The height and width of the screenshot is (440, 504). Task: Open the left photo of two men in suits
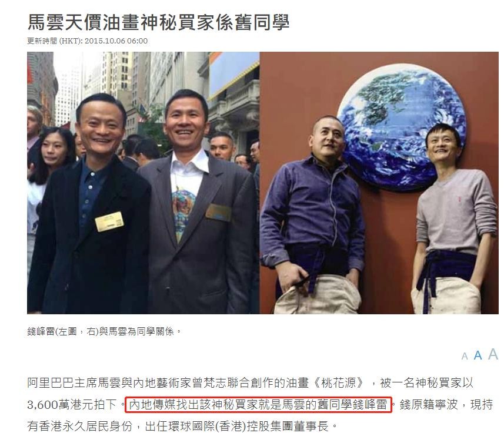pos(143,183)
